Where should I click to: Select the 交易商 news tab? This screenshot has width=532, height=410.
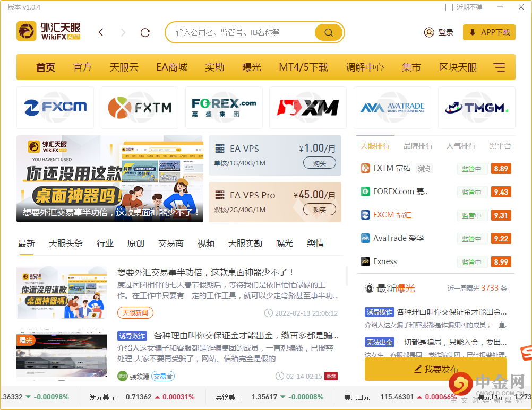(170, 243)
